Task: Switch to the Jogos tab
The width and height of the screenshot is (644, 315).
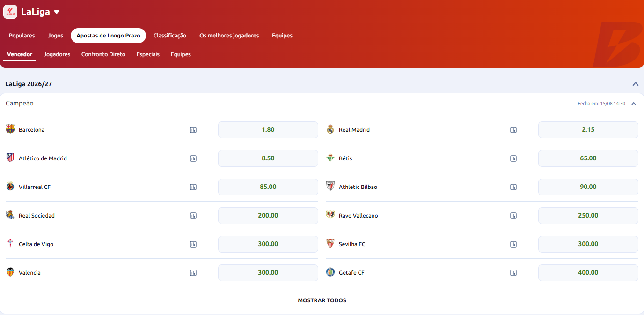Action: (x=55, y=36)
